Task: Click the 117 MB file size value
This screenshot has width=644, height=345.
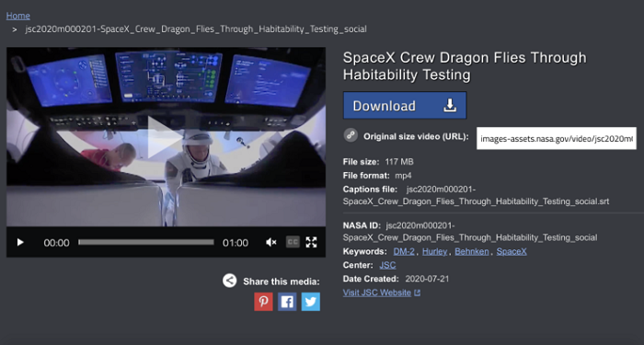Action: pos(398,162)
